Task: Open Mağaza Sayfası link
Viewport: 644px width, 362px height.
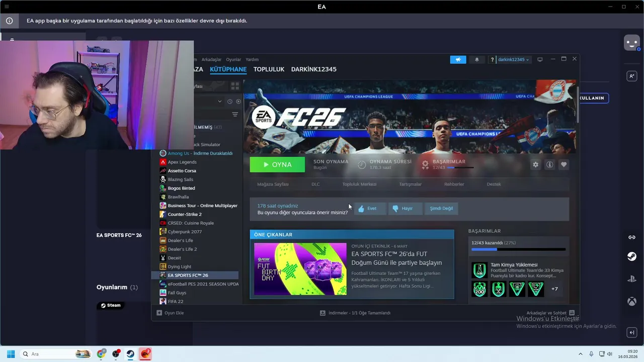Action: pos(273,184)
